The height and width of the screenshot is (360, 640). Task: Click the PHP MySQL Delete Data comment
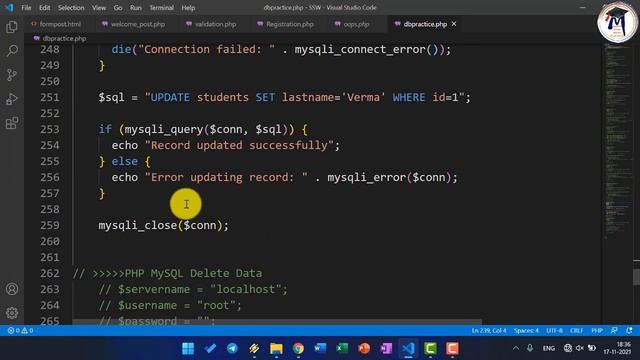pos(167,273)
